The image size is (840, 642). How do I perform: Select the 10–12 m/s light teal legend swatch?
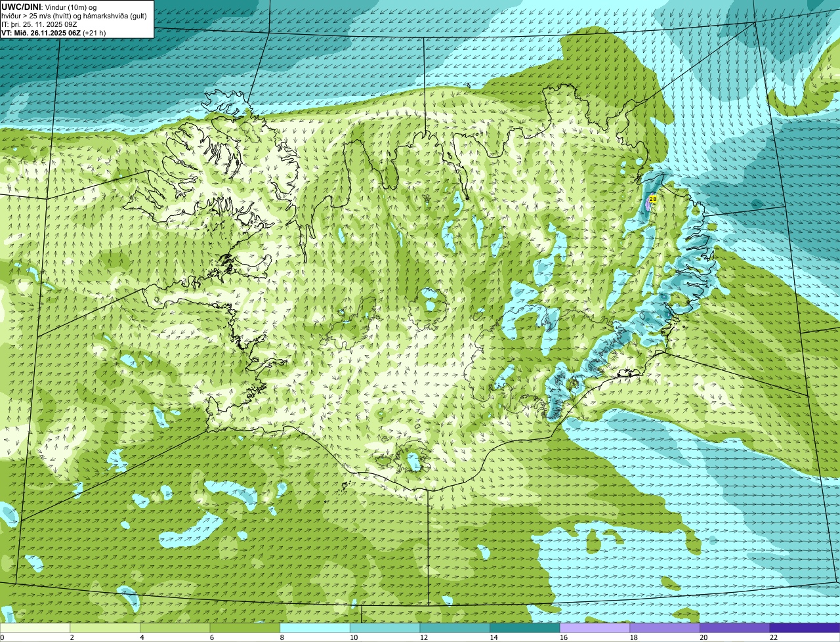pyautogui.click(x=385, y=628)
